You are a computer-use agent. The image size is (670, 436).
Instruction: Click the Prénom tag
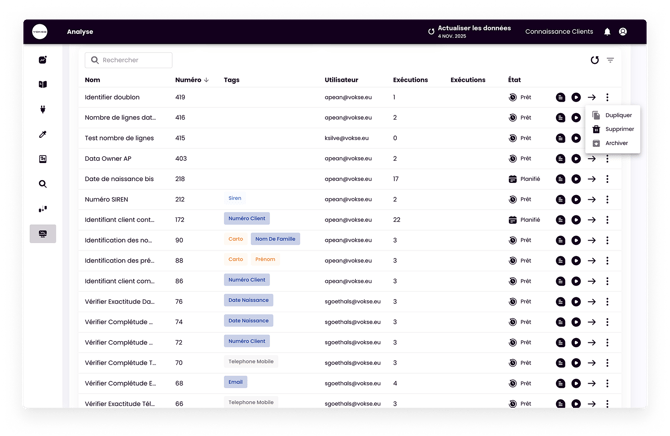point(265,259)
